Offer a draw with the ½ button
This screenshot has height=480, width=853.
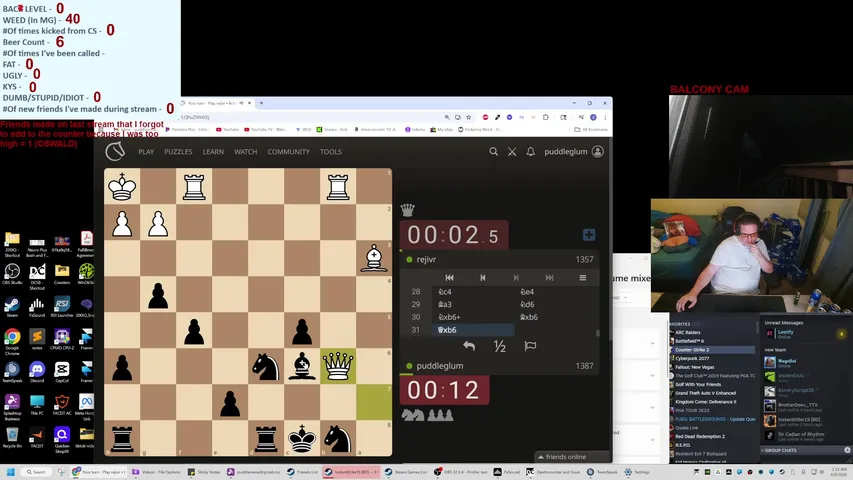pyautogui.click(x=499, y=346)
